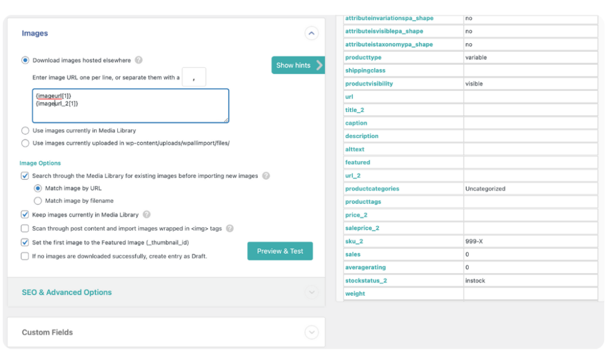Select Use images currently in Media Library
Screen dimensions: 607x364
[x=25, y=130]
